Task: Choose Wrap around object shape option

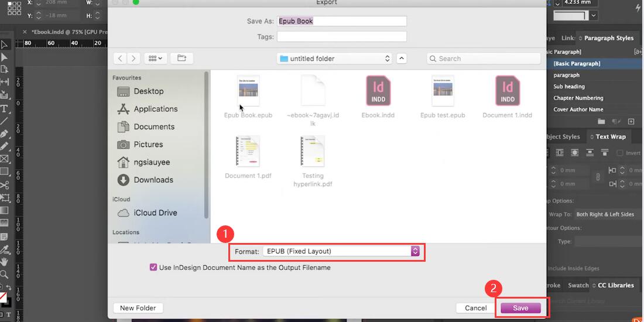Action: [x=574, y=153]
